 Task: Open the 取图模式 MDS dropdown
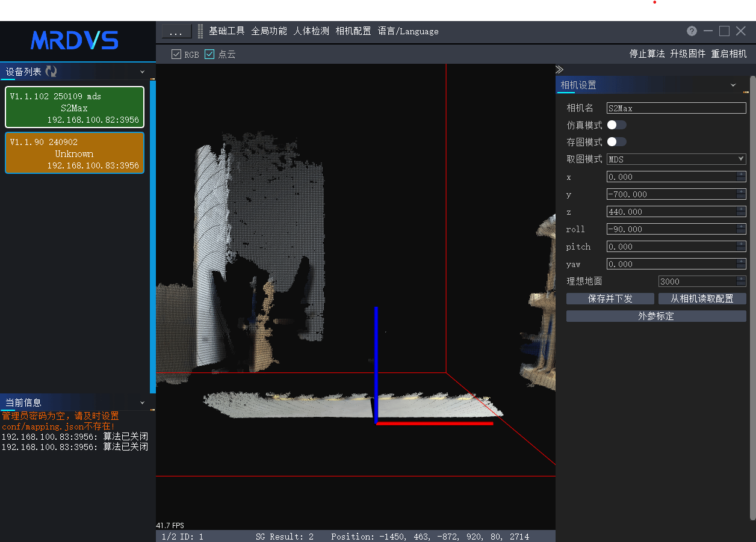point(677,159)
